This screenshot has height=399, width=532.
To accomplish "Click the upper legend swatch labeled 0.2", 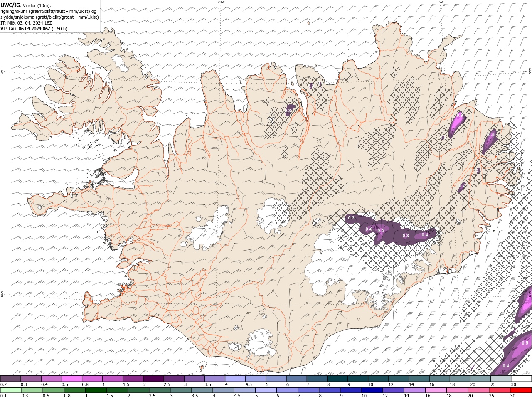I will click(x=10, y=379).
